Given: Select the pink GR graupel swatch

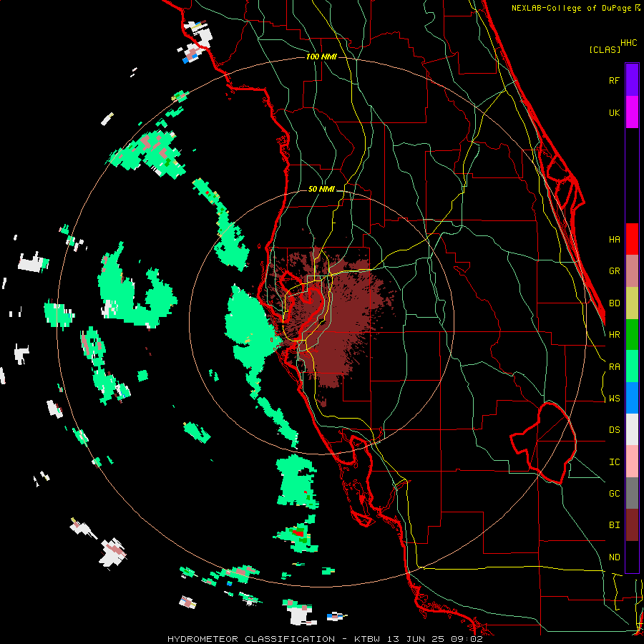Looking at the screenshot, I should pyautogui.click(x=632, y=271).
